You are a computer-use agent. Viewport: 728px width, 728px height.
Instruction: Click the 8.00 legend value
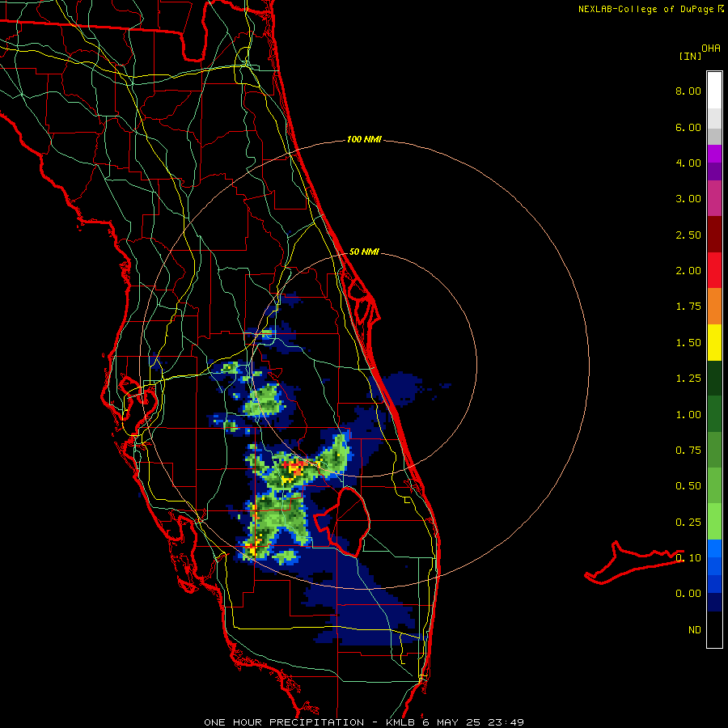click(688, 91)
